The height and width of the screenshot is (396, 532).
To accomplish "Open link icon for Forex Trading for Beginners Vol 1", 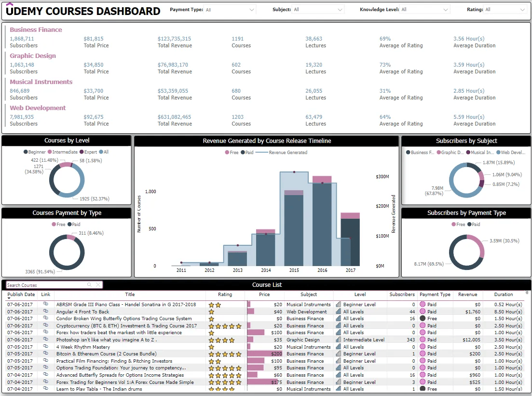I will pyautogui.click(x=45, y=382).
